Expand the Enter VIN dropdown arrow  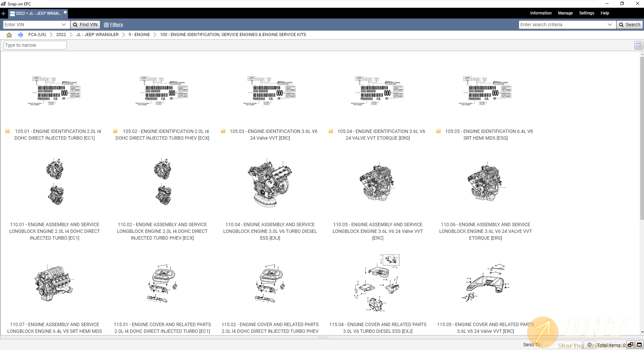click(64, 25)
